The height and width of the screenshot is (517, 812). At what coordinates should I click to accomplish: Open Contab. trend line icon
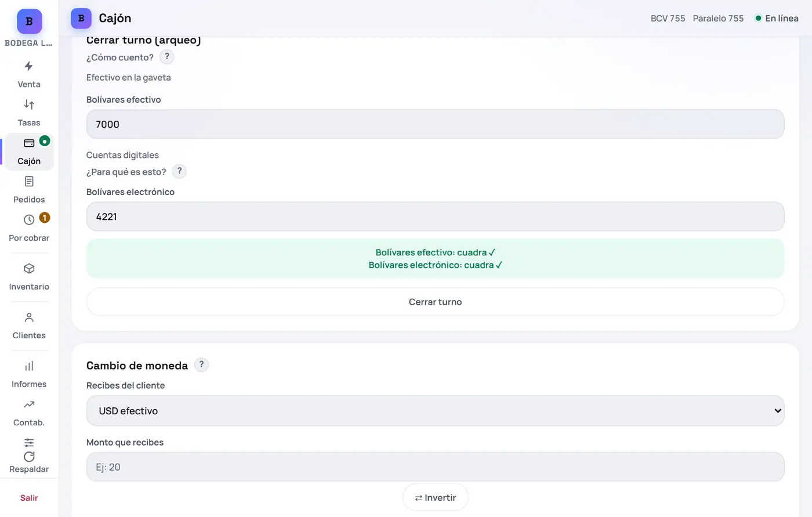pyautogui.click(x=29, y=404)
